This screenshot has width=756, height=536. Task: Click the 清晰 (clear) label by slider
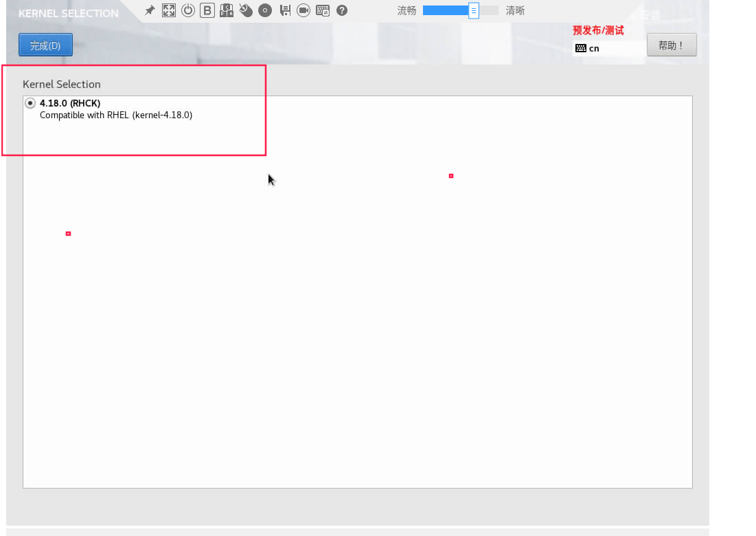[x=515, y=10]
